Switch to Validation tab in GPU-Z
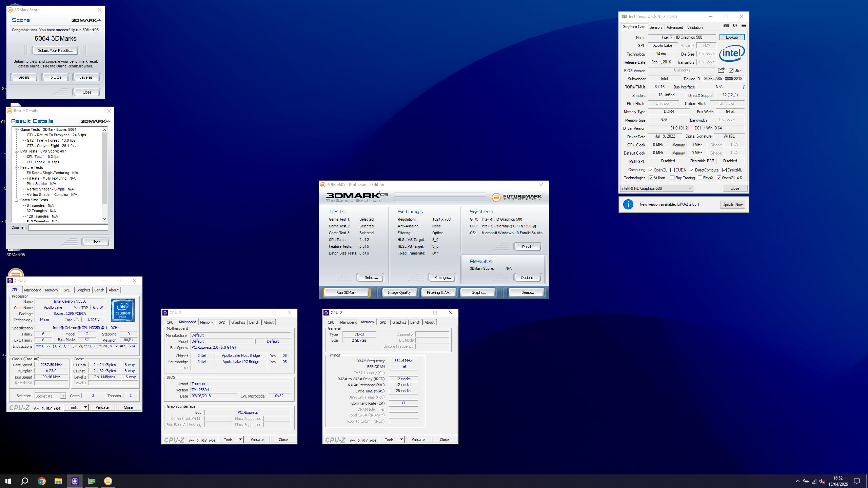This screenshot has width=868, height=488. coord(695,27)
